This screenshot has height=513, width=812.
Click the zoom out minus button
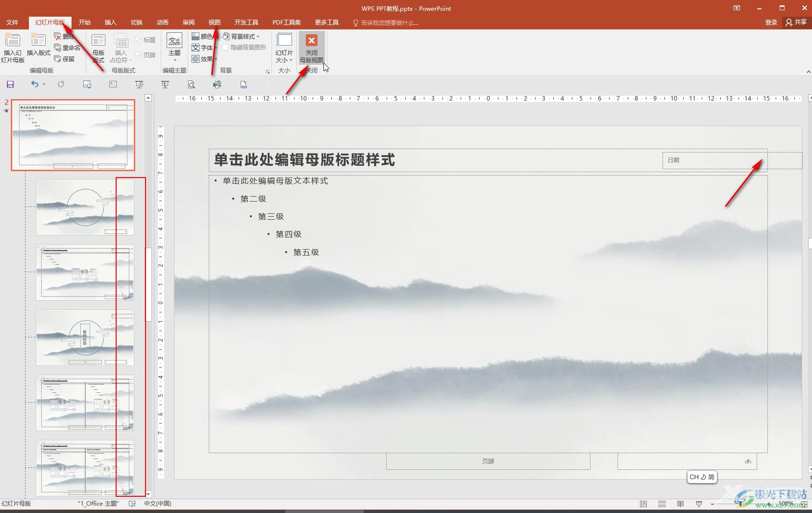[x=713, y=504]
